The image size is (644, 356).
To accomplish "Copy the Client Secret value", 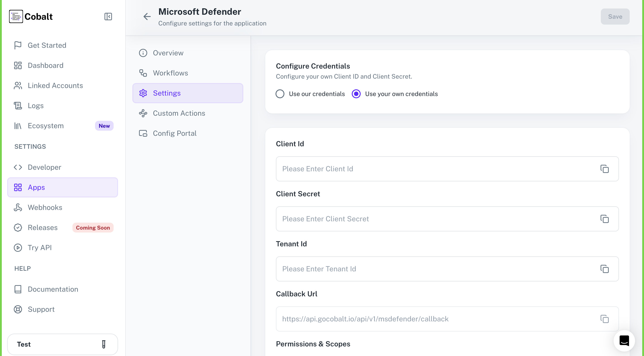I will pyautogui.click(x=605, y=219).
